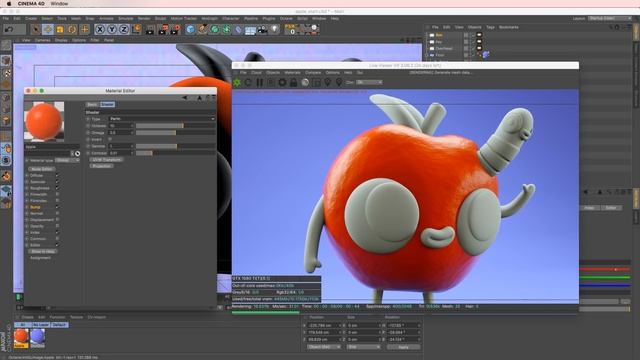Select blue material thumbnail in manager
Screen dimensions: 640x360
(x=38, y=338)
